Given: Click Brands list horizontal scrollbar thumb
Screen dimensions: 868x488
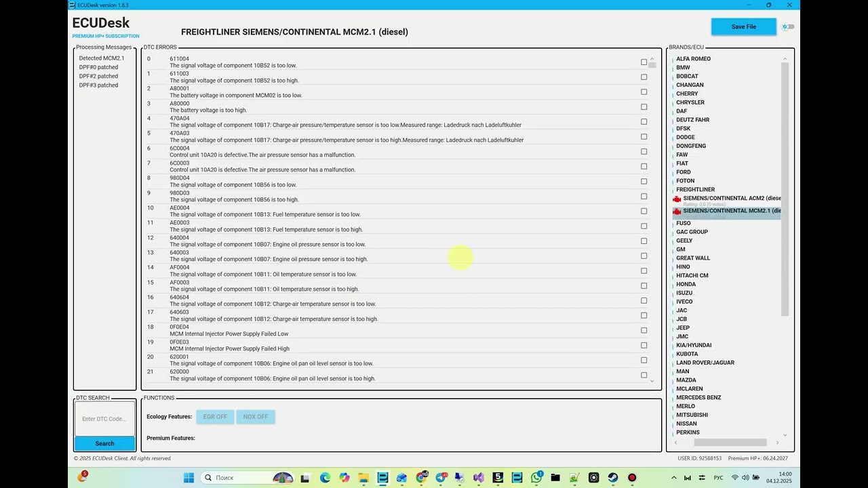Looking at the screenshot, I should click(x=730, y=443).
